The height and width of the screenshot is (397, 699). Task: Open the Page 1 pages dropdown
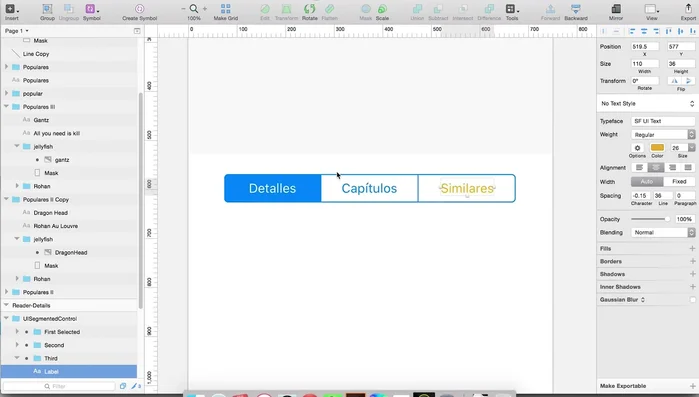(x=16, y=31)
